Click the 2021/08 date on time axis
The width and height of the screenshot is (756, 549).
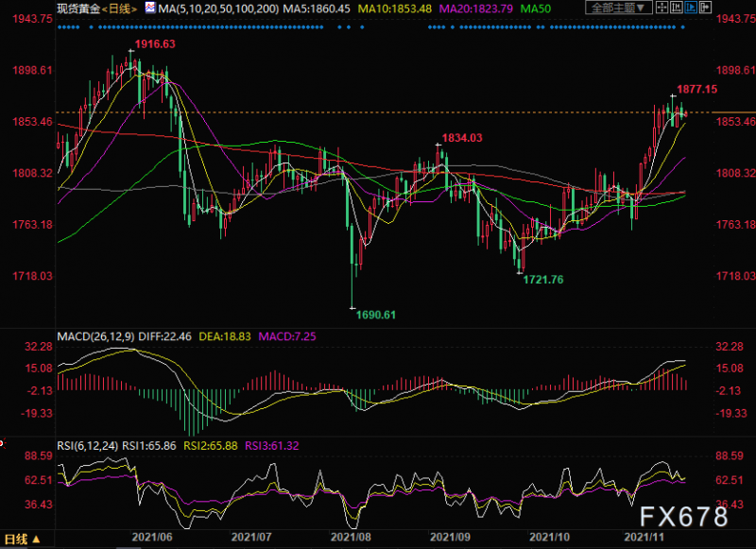point(351,537)
